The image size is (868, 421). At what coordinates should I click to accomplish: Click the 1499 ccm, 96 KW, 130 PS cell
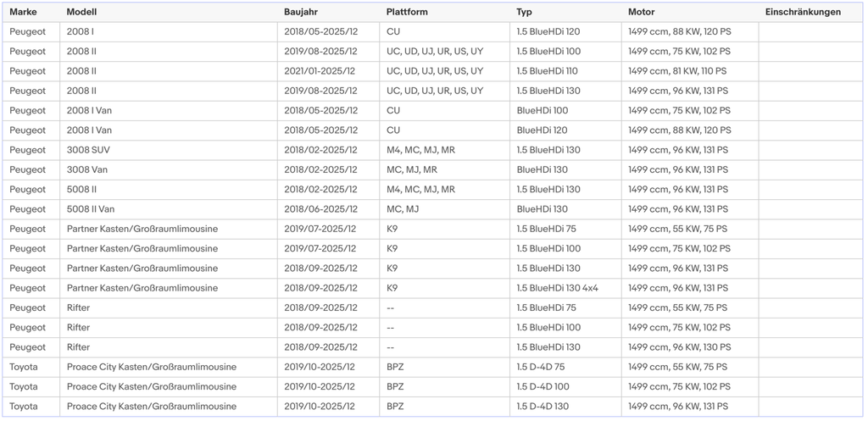click(x=690, y=347)
